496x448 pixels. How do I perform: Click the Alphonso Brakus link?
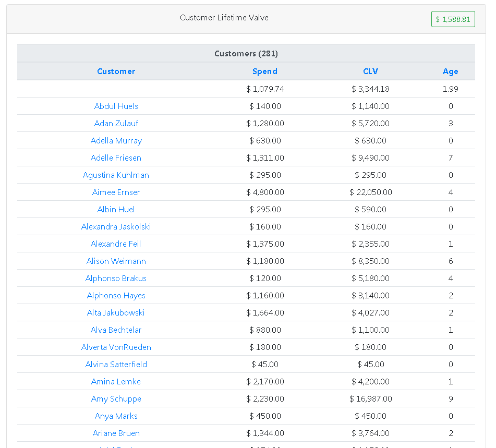(x=116, y=279)
